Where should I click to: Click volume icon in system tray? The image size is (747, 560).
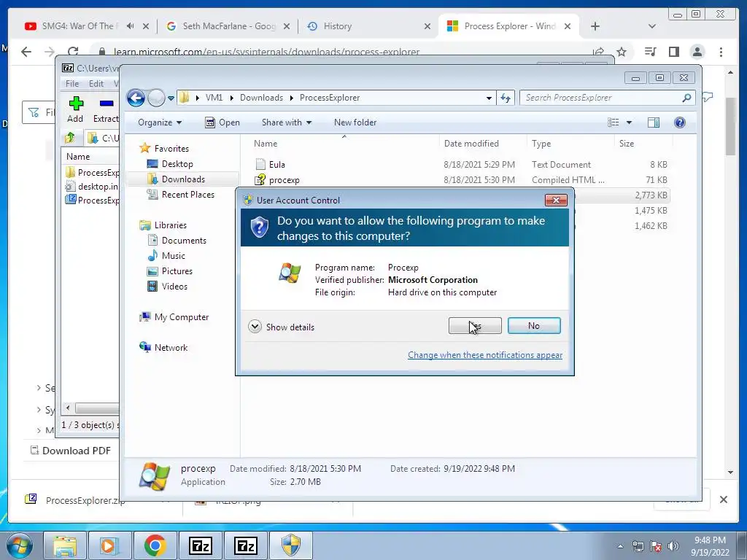tap(673, 546)
